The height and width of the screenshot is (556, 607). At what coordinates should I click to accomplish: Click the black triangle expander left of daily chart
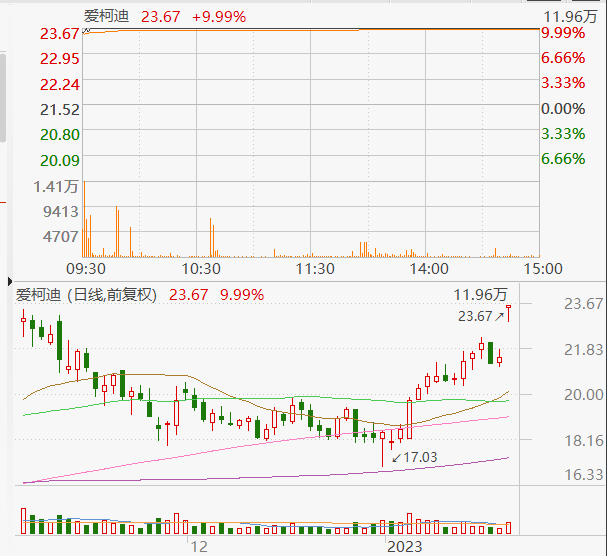click(x=10, y=281)
